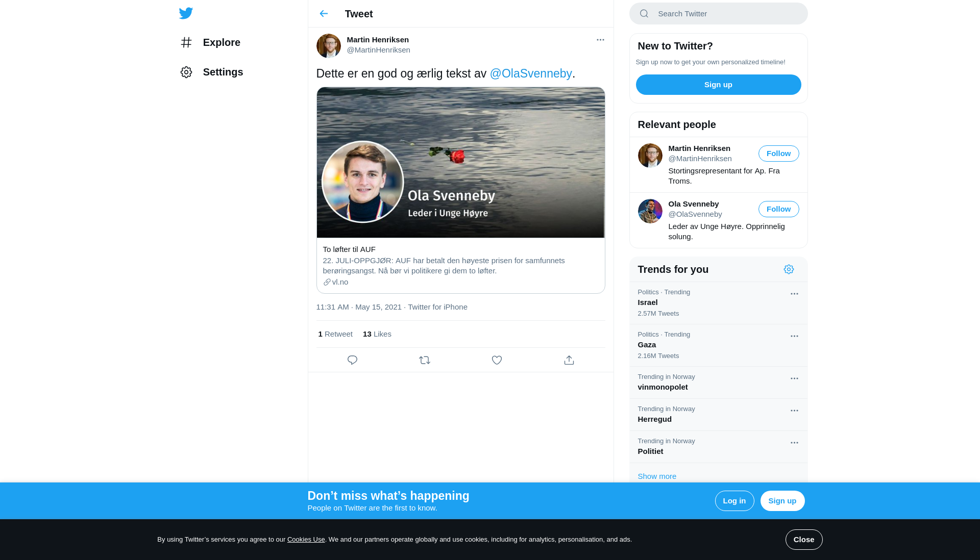Open the tweet timestamp May 15, 2021
Screen dimensions: 980x560
[x=359, y=307]
